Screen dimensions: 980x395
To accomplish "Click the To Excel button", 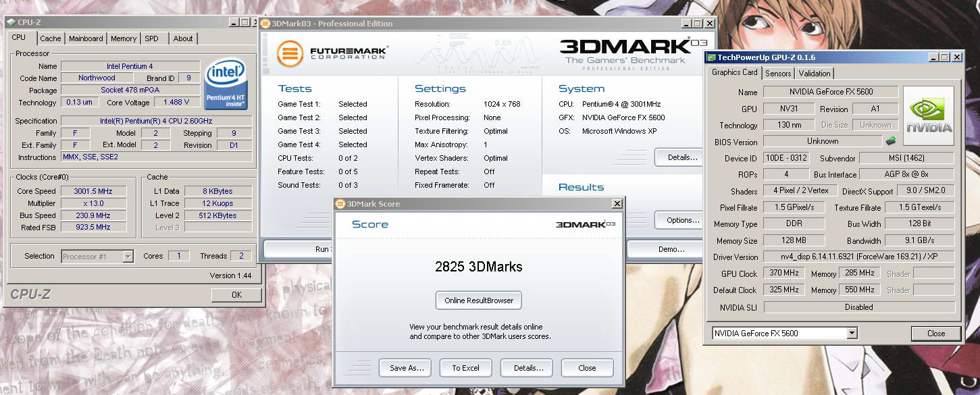I will tap(466, 368).
